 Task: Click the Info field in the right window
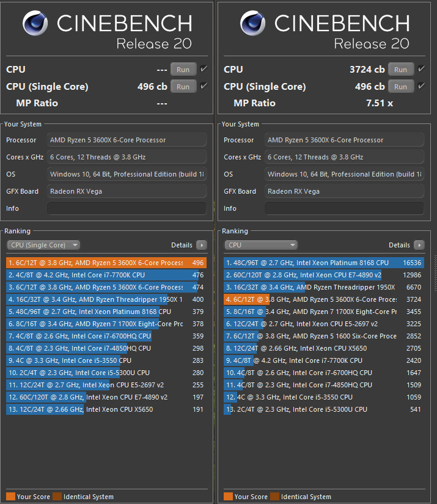point(344,208)
